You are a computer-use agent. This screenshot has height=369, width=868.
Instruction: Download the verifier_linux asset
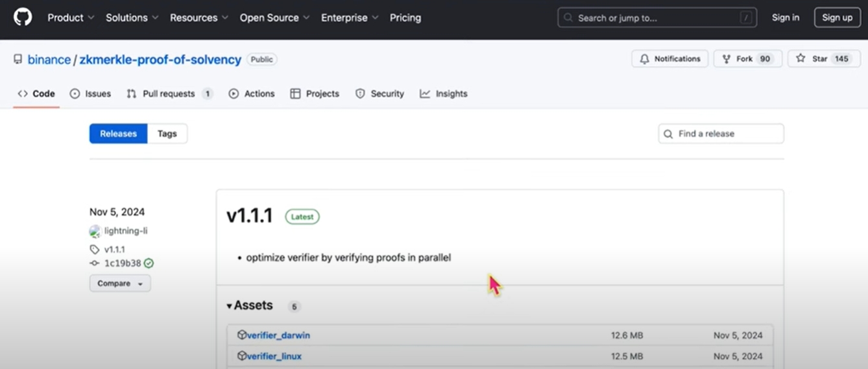click(x=274, y=356)
